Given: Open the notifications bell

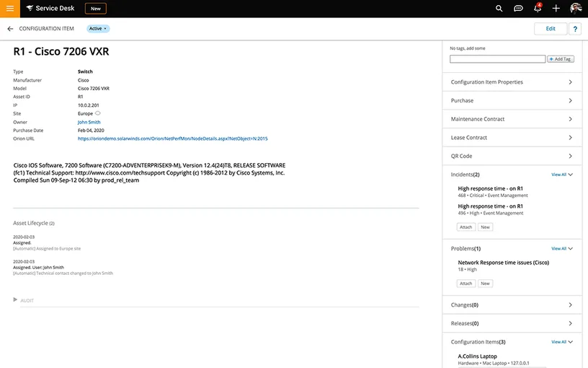Looking at the screenshot, I should (x=537, y=9).
